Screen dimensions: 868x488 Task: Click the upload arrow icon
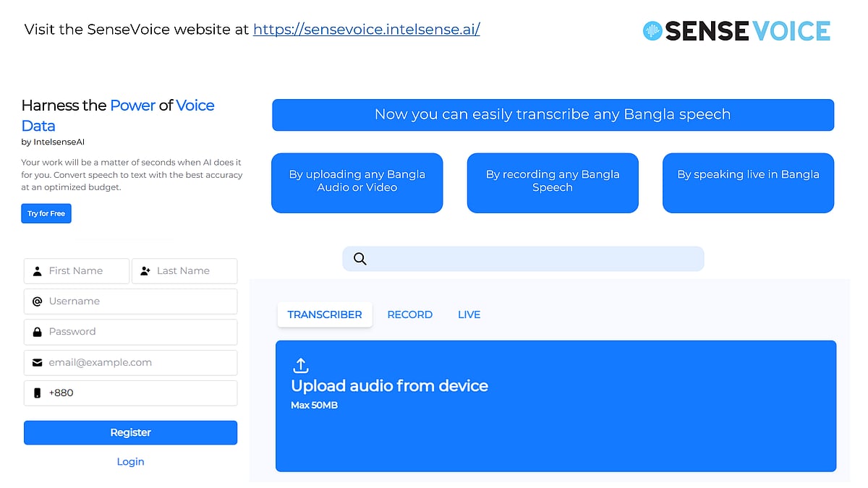[301, 365]
